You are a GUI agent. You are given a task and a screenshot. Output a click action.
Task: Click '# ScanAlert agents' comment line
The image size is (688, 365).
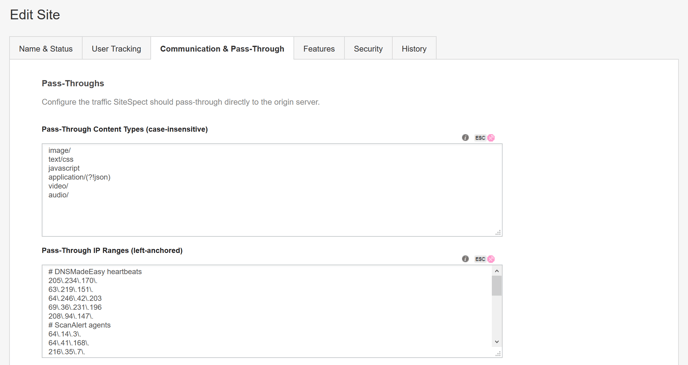79,325
